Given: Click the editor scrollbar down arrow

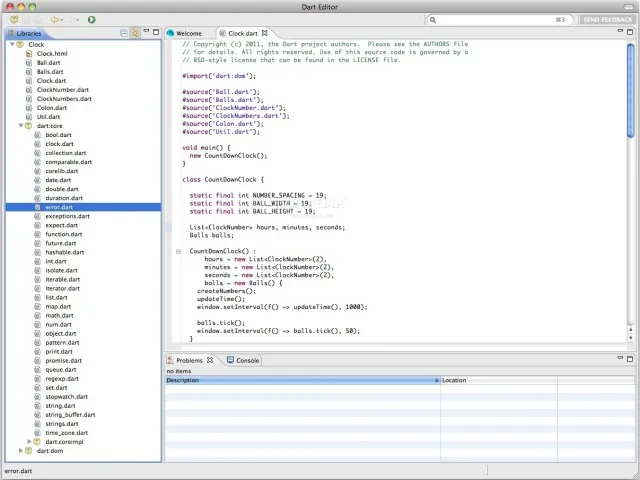Looking at the screenshot, I should coord(631,338).
